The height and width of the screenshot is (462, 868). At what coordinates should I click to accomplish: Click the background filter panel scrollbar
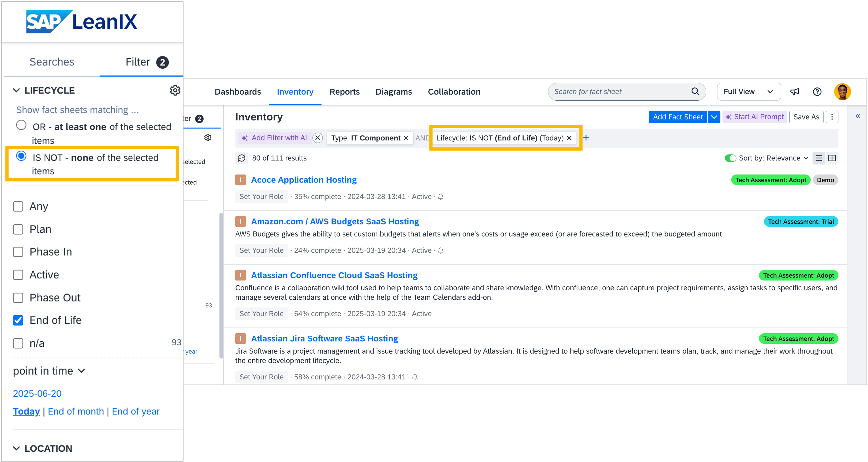[x=221, y=285]
